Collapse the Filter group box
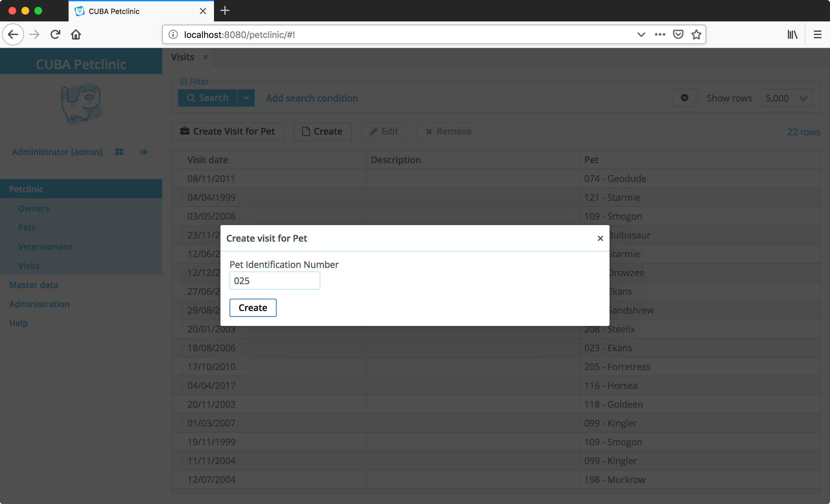The height and width of the screenshot is (504, 830). click(x=184, y=81)
